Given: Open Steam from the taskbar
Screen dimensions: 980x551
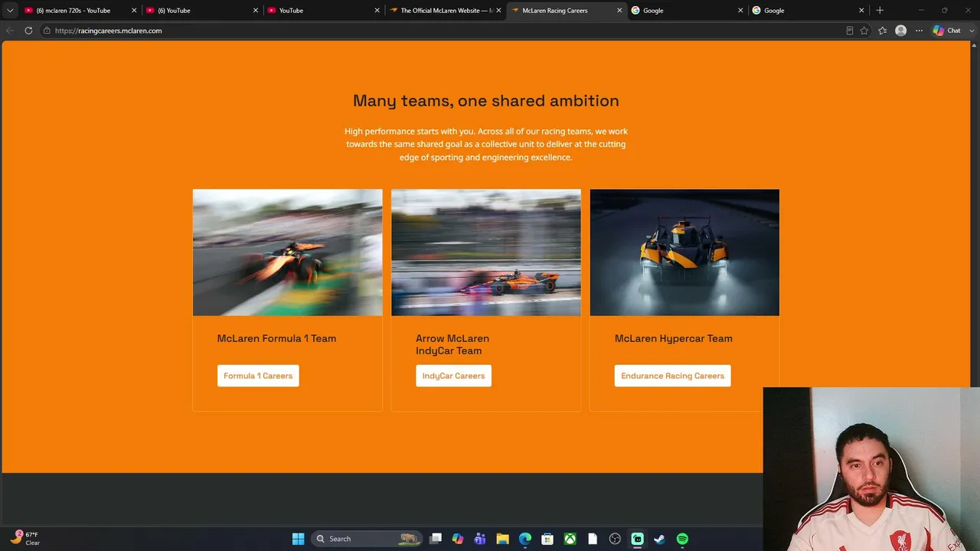Looking at the screenshot, I should point(659,539).
